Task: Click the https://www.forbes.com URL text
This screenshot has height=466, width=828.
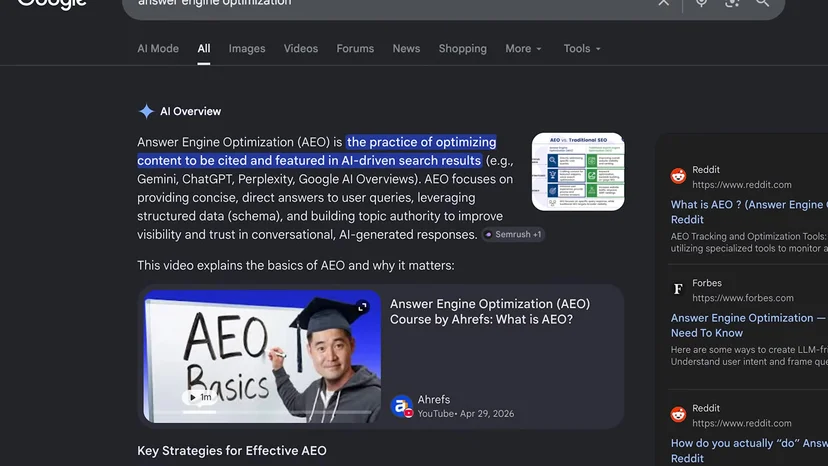Action: pos(742,298)
